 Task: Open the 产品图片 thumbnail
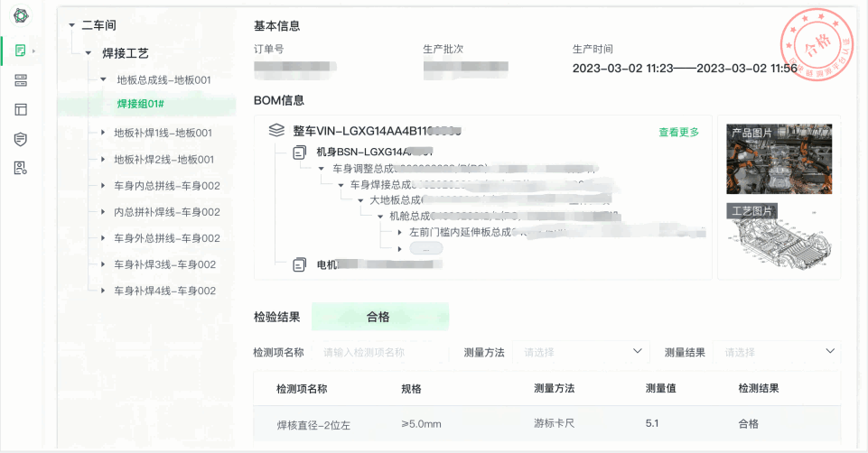[779, 159]
